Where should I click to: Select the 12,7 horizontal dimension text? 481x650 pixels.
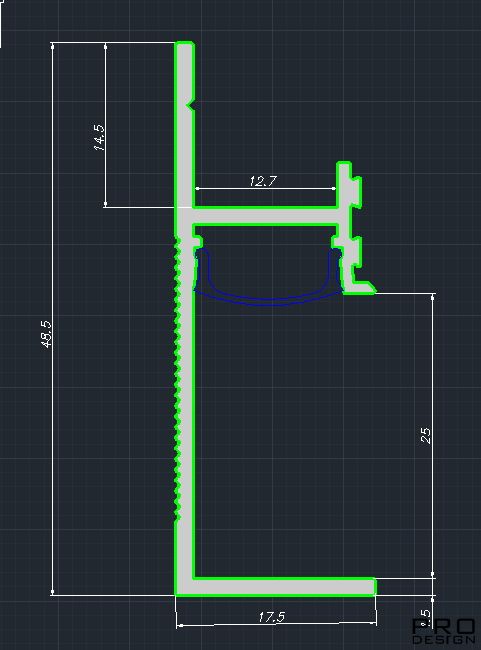pos(263,181)
